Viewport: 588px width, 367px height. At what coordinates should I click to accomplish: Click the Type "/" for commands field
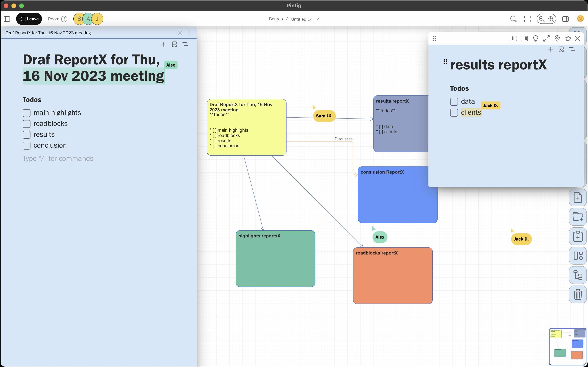tap(58, 158)
